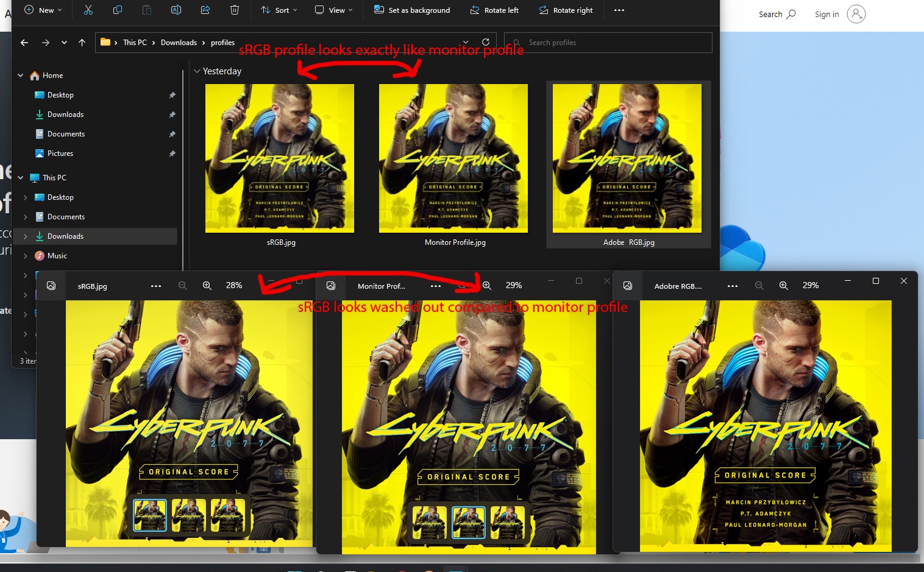924x572 pixels.
Task: Collapse the This PC tree node
Action: click(x=21, y=178)
